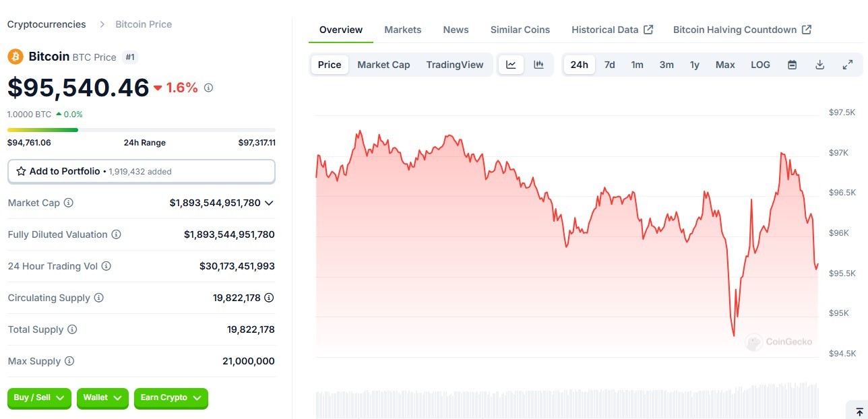Click the scroll-to-top arrow button

pyautogui.click(x=859, y=412)
